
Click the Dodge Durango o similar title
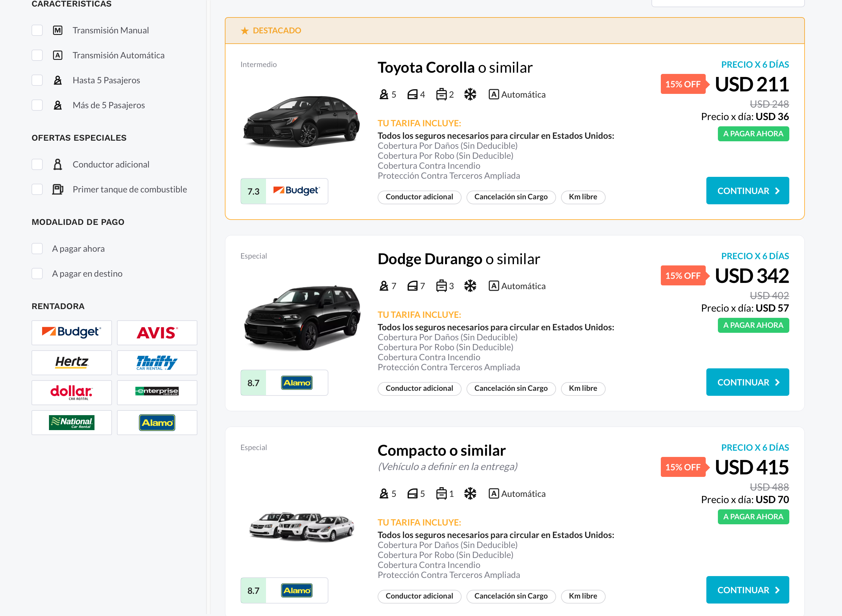[459, 259]
